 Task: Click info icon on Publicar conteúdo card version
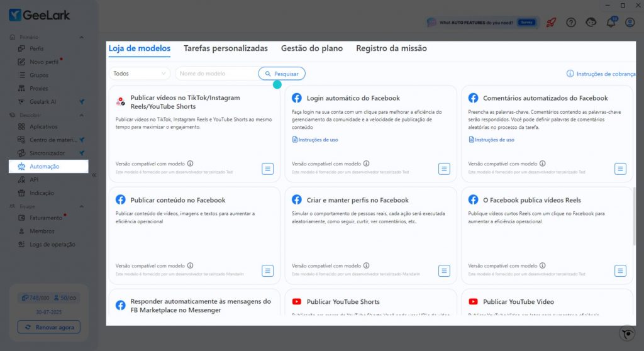tap(190, 265)
